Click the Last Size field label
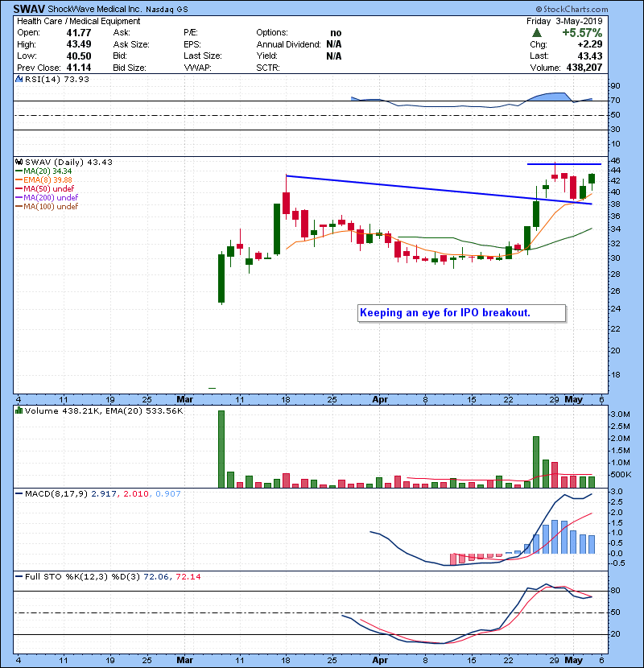The width and height of the screenshot is (644, 668). (x=203, y=56)
